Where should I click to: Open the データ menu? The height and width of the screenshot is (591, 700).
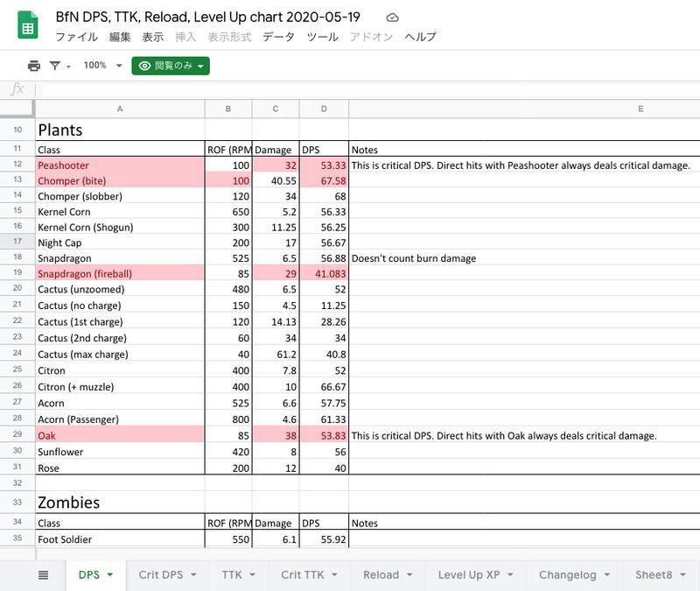pos(278,37)
